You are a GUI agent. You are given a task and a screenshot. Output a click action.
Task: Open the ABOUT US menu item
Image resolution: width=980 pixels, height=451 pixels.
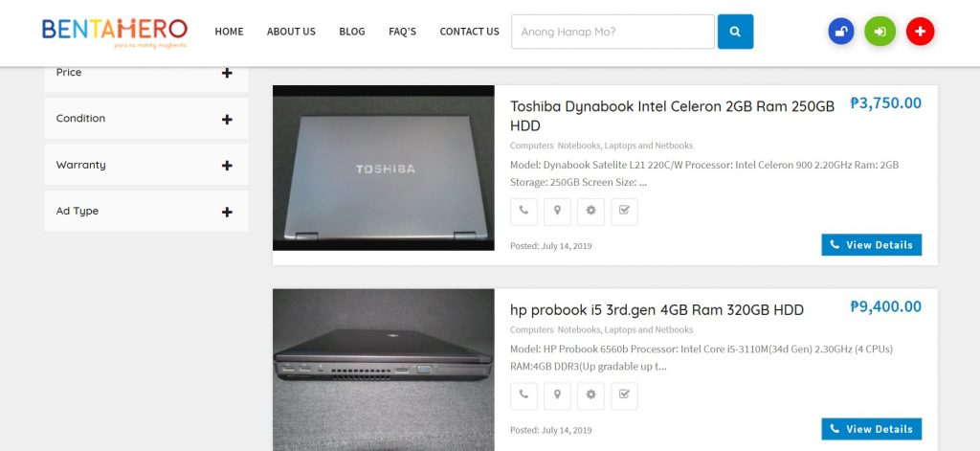[x=291, y=32]
